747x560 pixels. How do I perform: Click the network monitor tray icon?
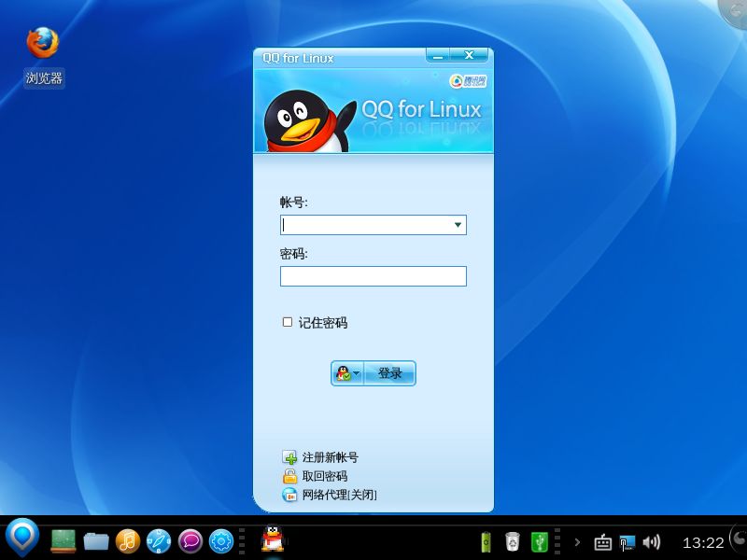(x=627, y=542)
